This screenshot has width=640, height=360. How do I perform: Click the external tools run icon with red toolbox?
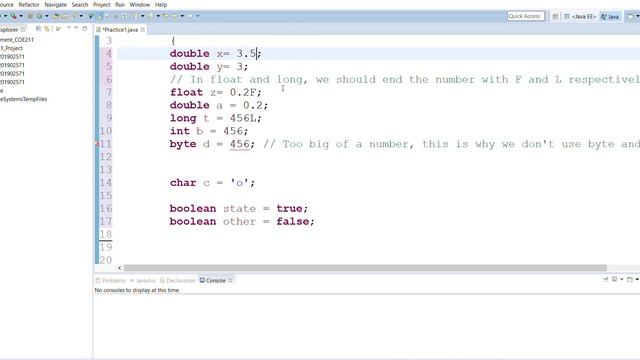13,16
